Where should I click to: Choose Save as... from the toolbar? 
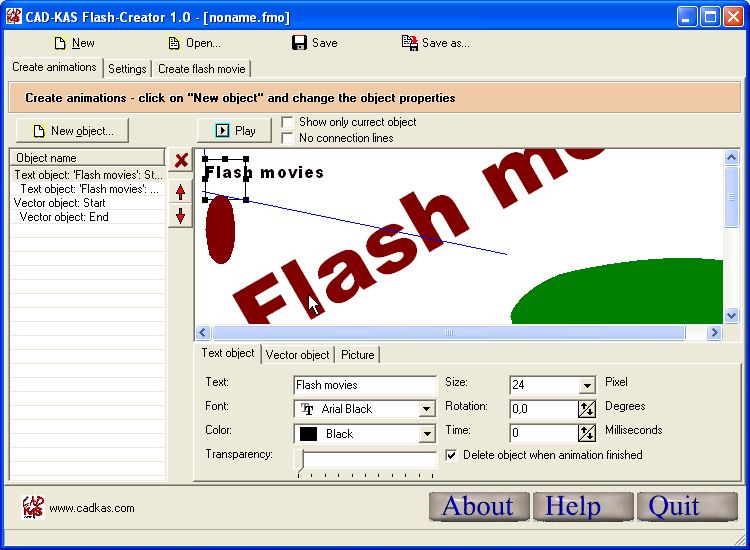click(x=435, y=43)
